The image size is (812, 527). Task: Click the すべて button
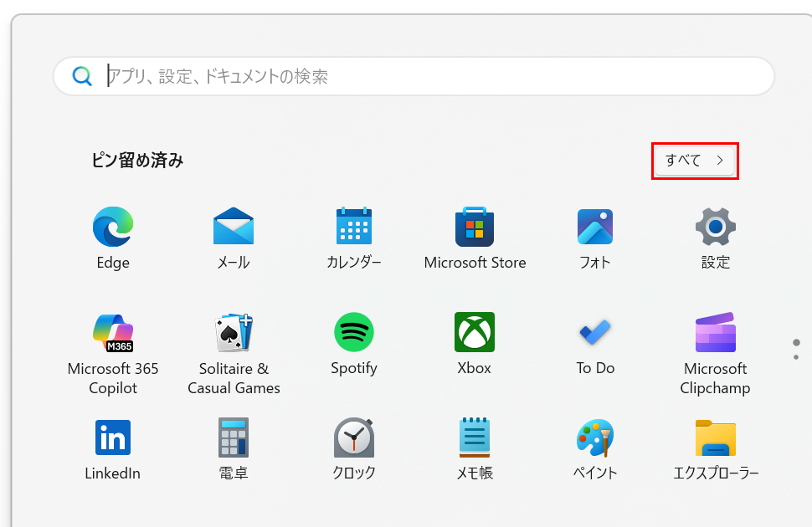695,161
